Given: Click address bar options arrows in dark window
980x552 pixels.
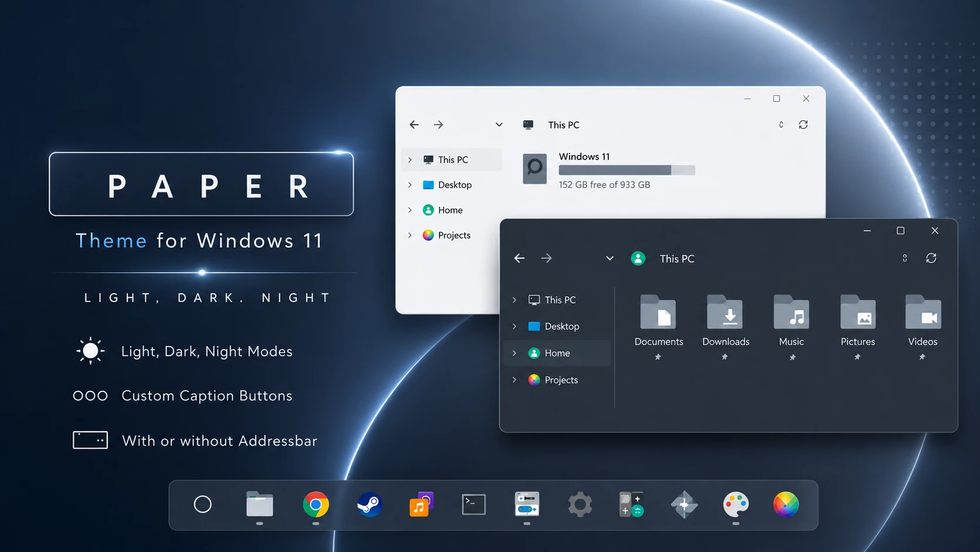Looking at the screenshot, I should pyautogui.click(x=905, y=258).
